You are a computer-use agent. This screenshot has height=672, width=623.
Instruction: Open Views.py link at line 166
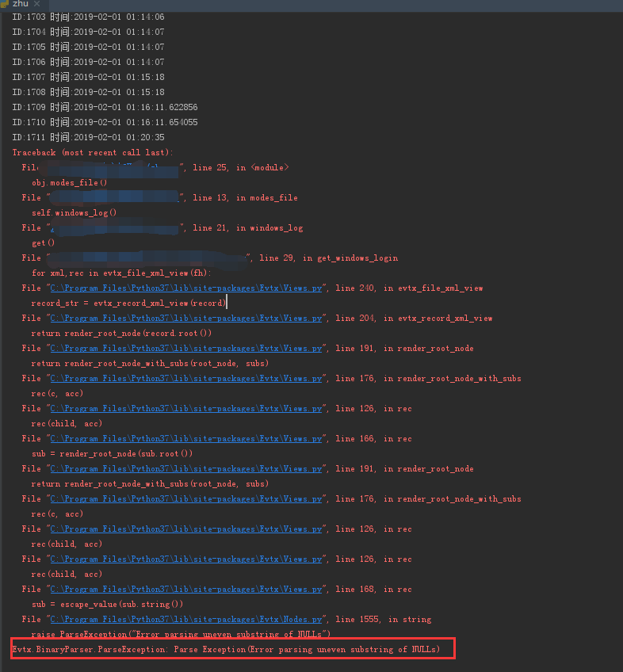[x=186, y=439]
